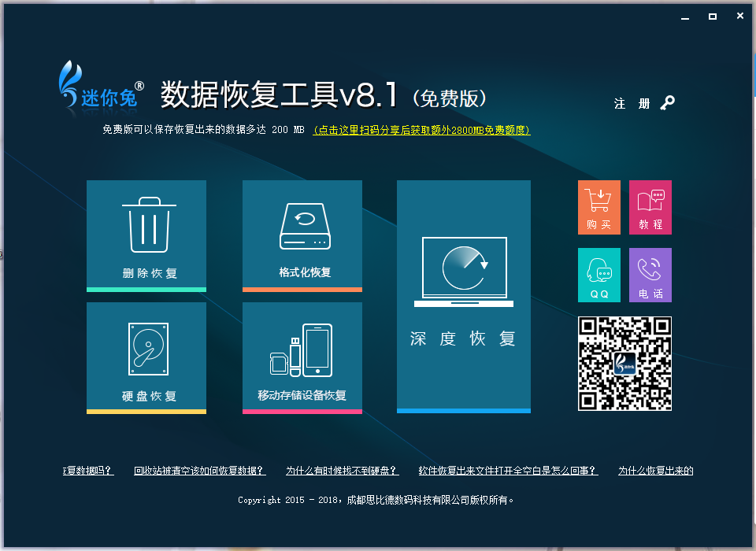Open the 教程 tutorial icon
756x551 pixels.
(x=650, y=207)
